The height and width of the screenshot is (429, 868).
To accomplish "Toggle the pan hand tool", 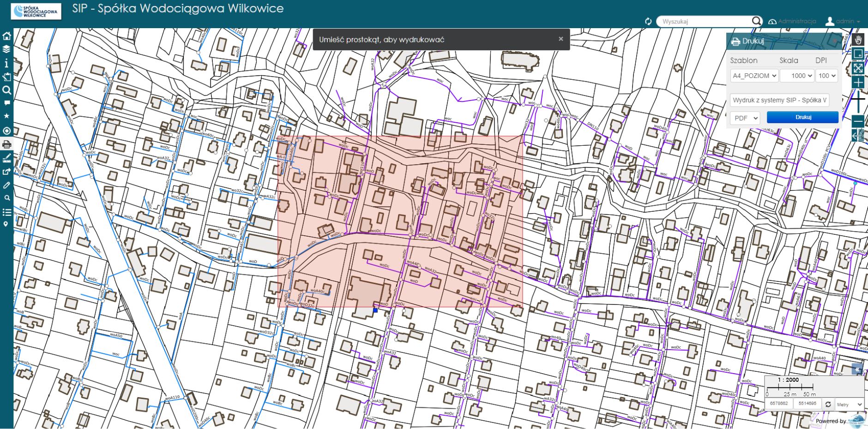I will pos(858,40).
